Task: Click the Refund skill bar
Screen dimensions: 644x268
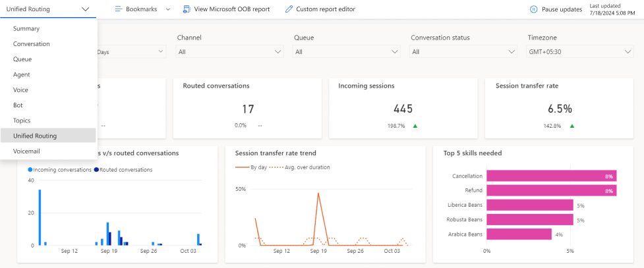Action: [x=552, y=190]
